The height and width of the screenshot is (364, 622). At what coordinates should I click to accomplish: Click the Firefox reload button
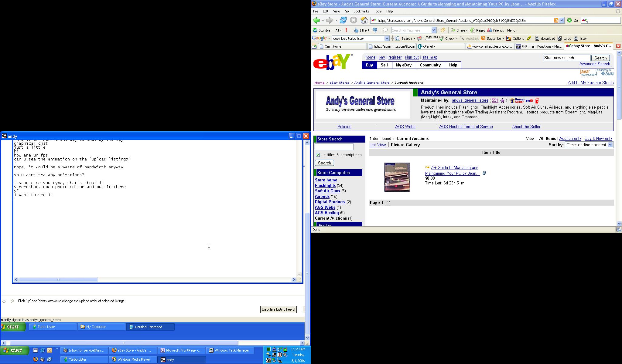tap(343, 20)
